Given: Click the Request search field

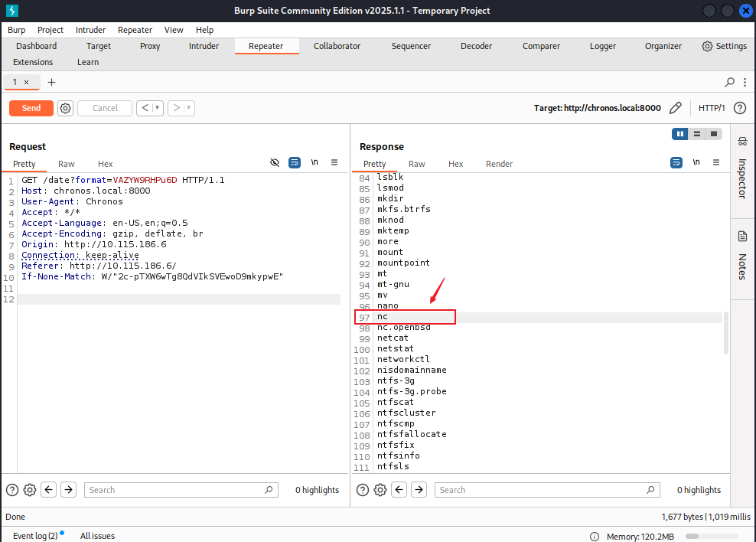Looking at the screenshot, I should [x=181, y=490].
